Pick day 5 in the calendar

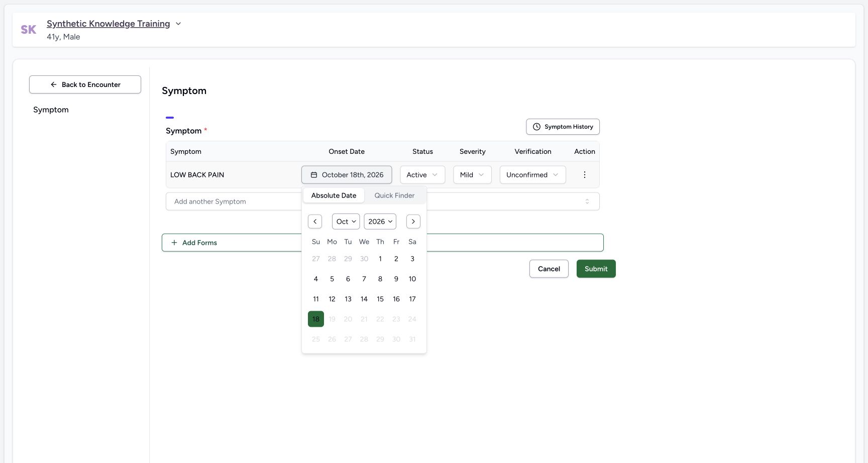click(x=332, y=279)
